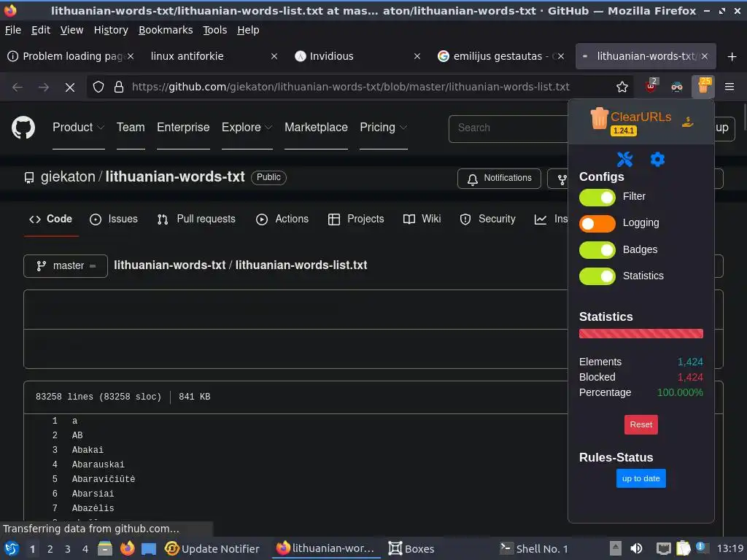
Task: Open the Firefox launcher in taskbar
Action: point(127,548)
